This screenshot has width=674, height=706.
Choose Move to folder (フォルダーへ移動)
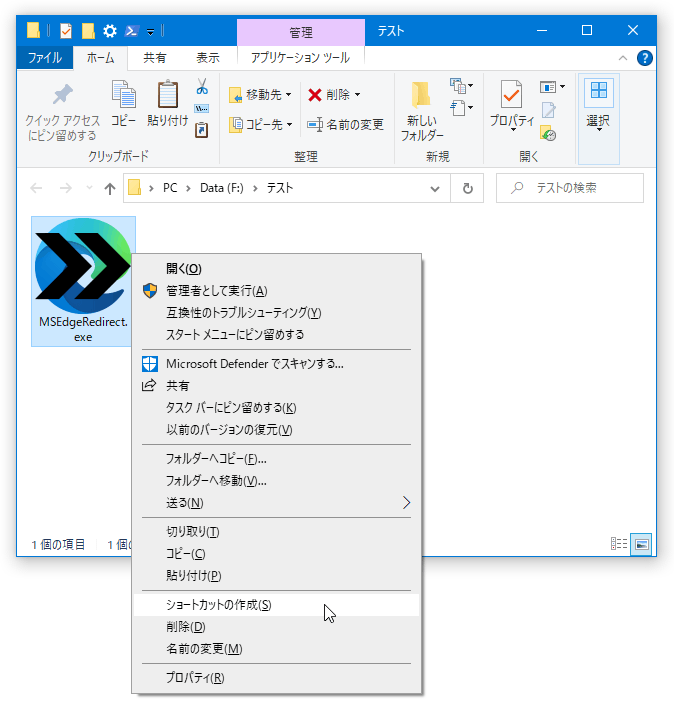(x=276, y=481)
